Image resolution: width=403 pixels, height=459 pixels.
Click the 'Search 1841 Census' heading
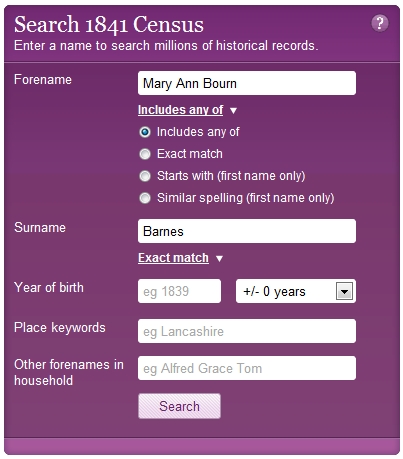[109, 25]
